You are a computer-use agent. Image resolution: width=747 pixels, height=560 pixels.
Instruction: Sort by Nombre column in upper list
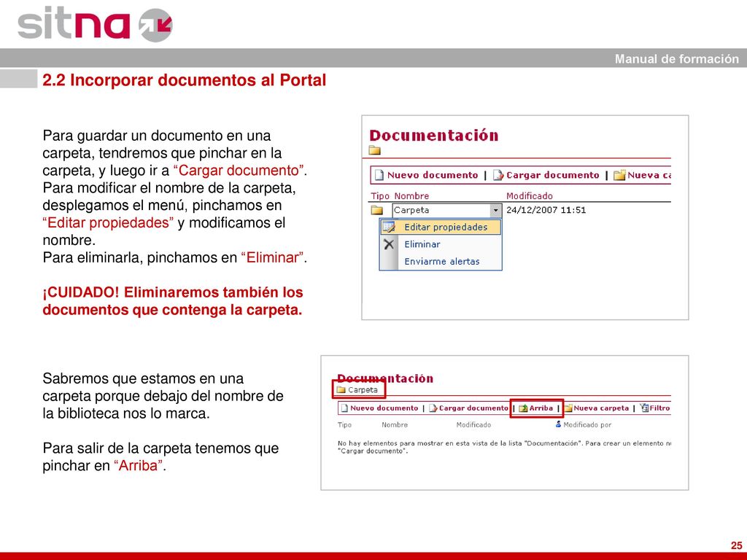(411, 195)
